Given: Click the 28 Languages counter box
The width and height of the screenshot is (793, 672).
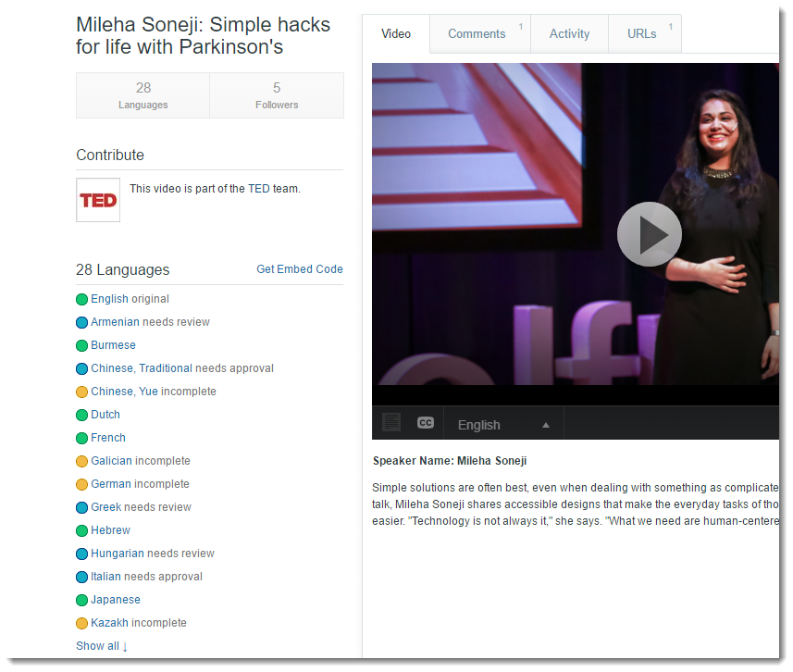Looking at the screenshot, I should (143, 95).
